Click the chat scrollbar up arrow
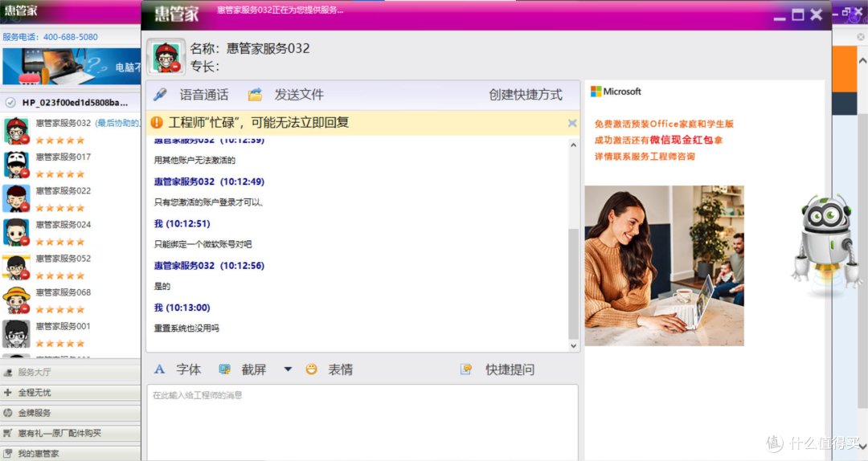The height and width of the screenshot is (461, 868). (x=574, y=145)
